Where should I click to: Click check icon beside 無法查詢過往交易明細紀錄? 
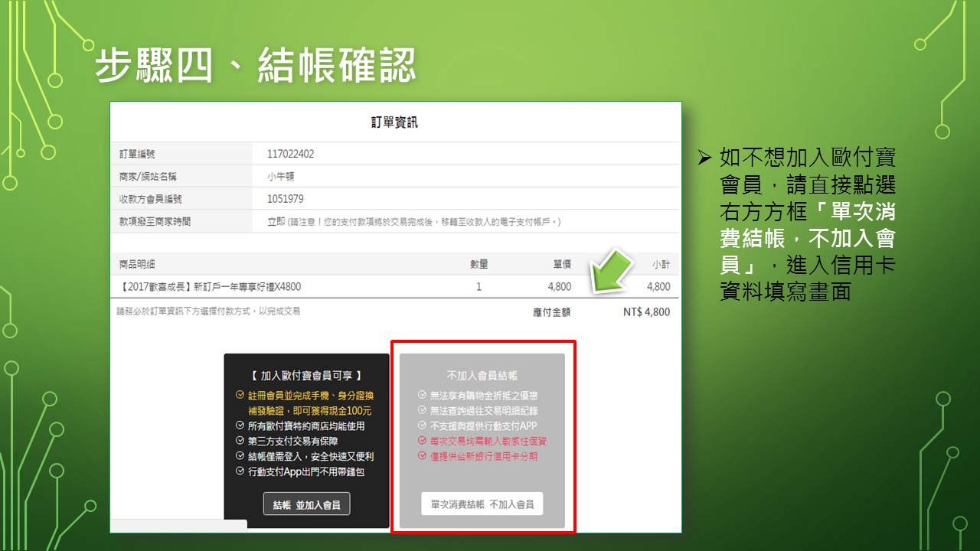tap(422, 410)
